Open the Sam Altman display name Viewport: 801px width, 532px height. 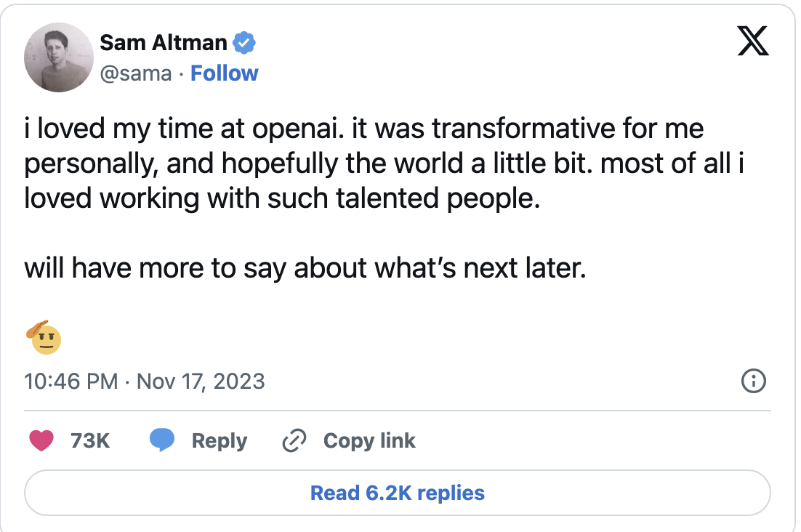pos(164,42)
